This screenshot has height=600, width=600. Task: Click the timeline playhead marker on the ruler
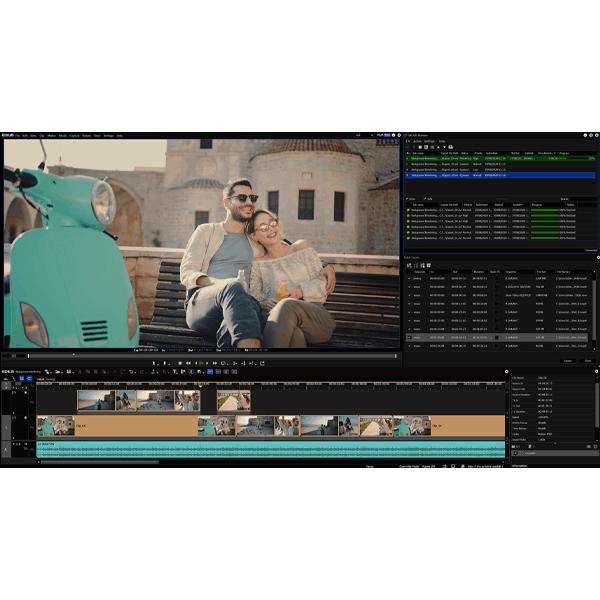pos(200,385)
